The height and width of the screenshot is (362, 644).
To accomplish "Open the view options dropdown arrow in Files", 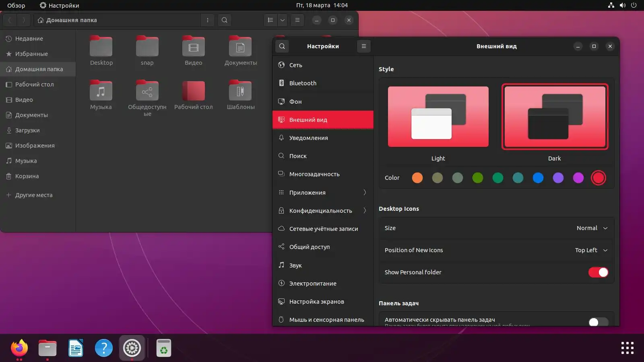I will (x=283, y=20).
